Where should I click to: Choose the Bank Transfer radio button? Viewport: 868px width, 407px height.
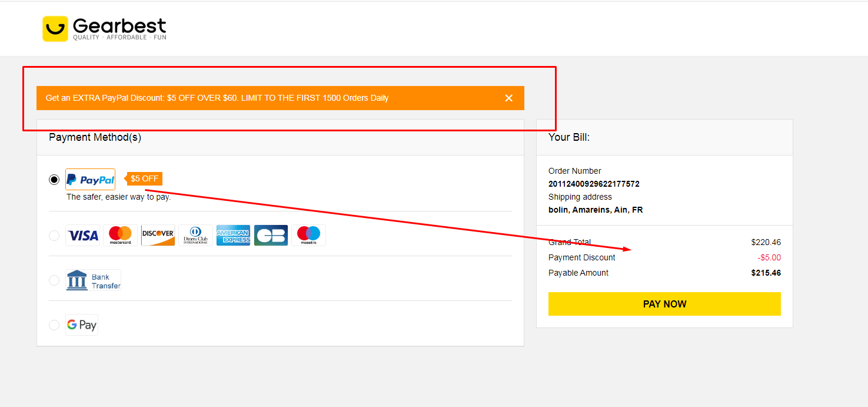coord(54,280)
